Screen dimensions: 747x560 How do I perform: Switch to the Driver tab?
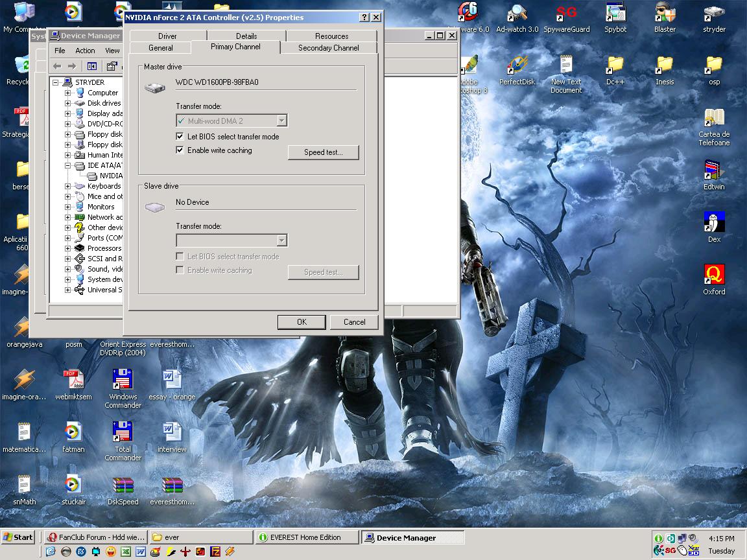pos(168,36)
